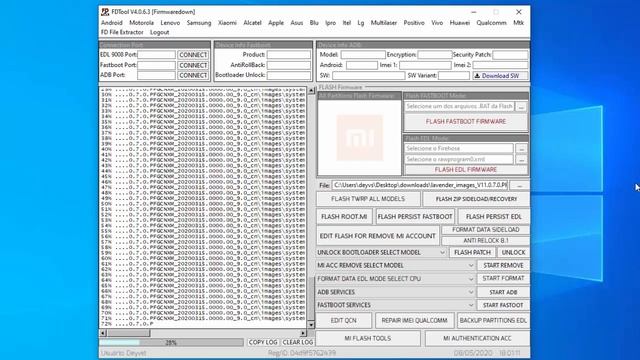
Task: Click log horizontal scrollbar right arrow
Action: (x=303, y=333)
